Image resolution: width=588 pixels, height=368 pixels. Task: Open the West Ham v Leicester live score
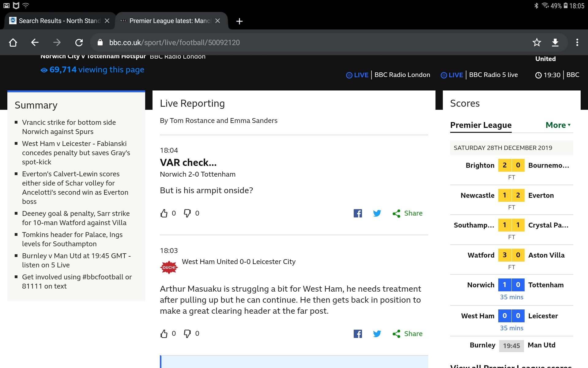(x=511, y=321)
